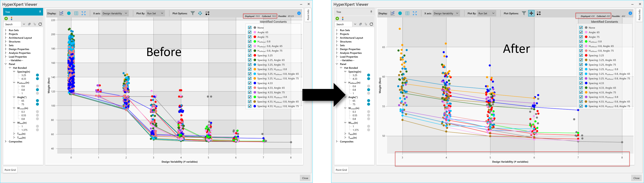This screenshot has width=644, height=183.
Task: Open Plot By dropdown in After window
Action: [x=487, y=13]
